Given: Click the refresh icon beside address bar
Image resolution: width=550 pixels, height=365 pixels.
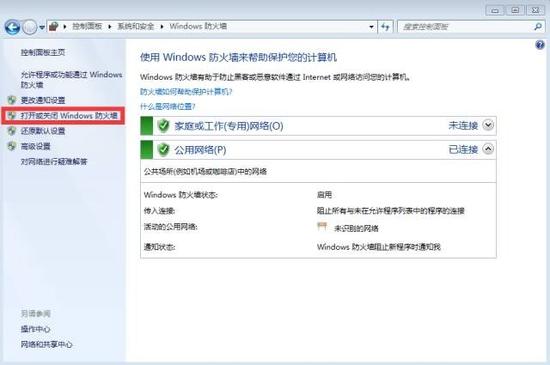Looking at the screenshot, I should click(385, 27).
